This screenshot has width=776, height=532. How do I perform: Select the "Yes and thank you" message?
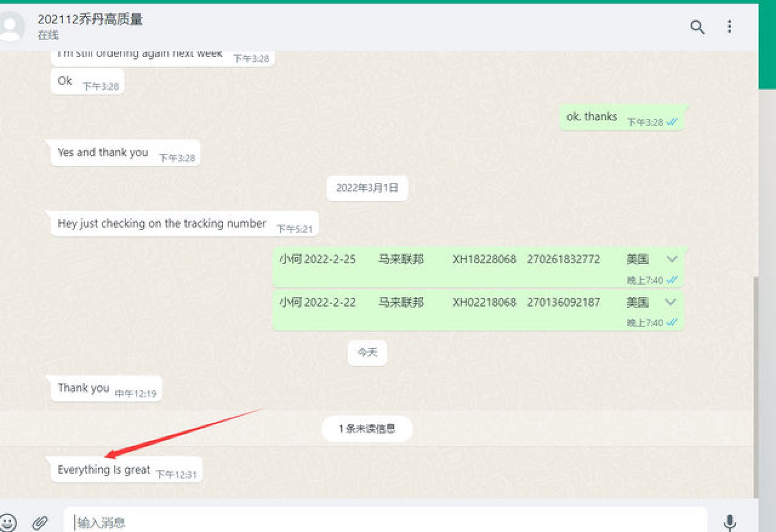[x=103, y=153]
